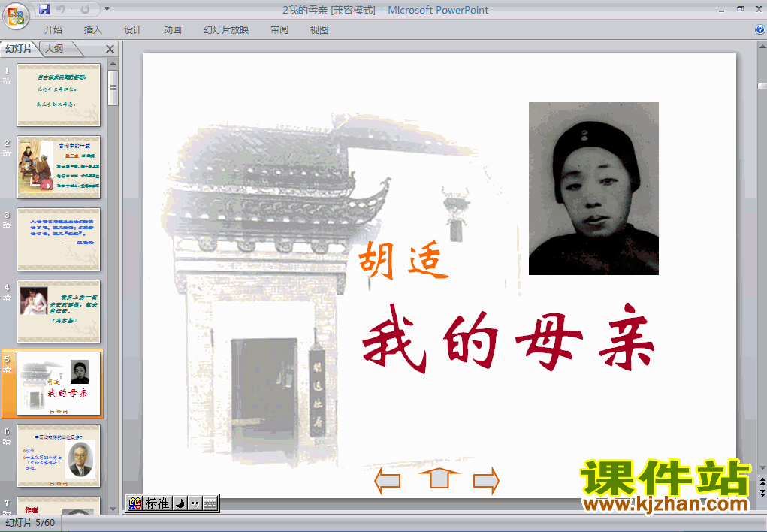Switch to the 动画 ribbon tab
This screenshot has height=532, width=767.
pyautogui.click(x=173, y=30)
